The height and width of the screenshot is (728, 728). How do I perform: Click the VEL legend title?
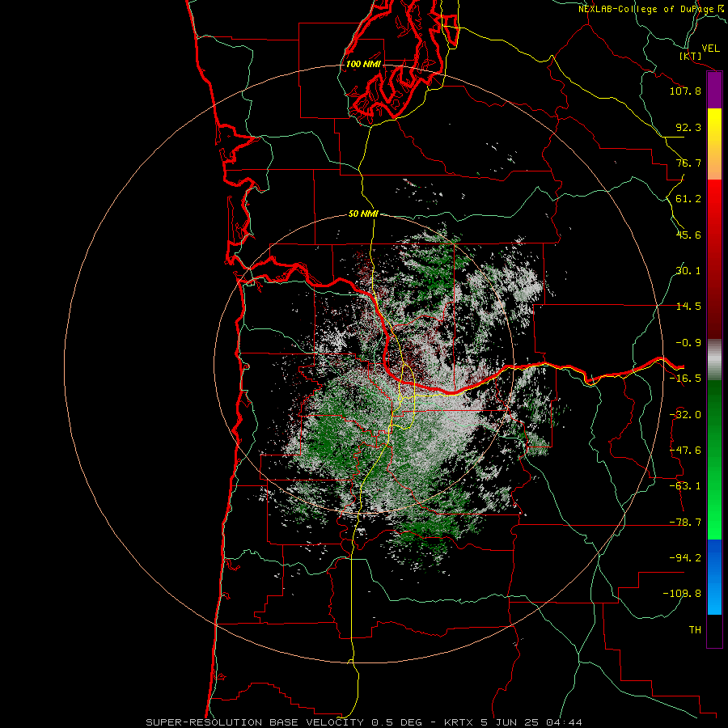click(x=710, y=49)
